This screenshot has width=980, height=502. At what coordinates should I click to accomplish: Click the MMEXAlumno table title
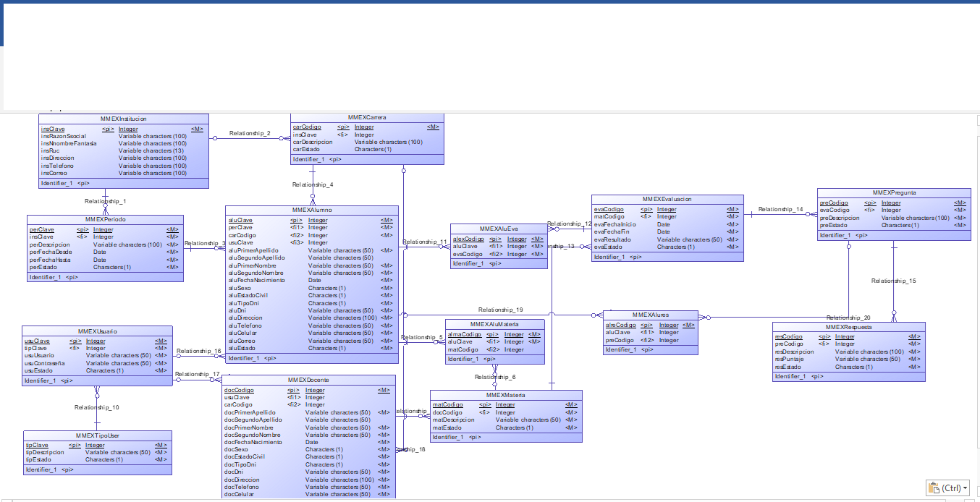tap(312, 210)
